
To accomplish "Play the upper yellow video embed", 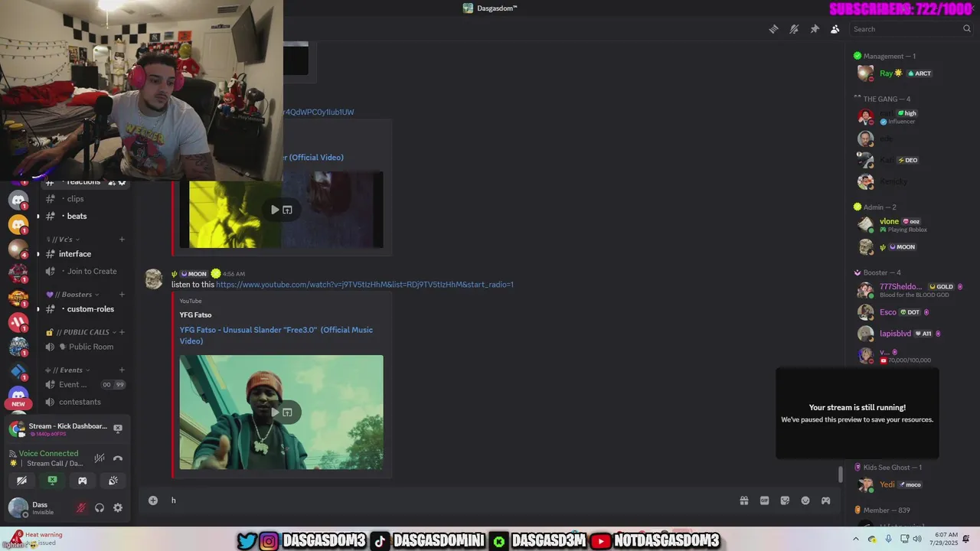I will [x=275, y=210].
